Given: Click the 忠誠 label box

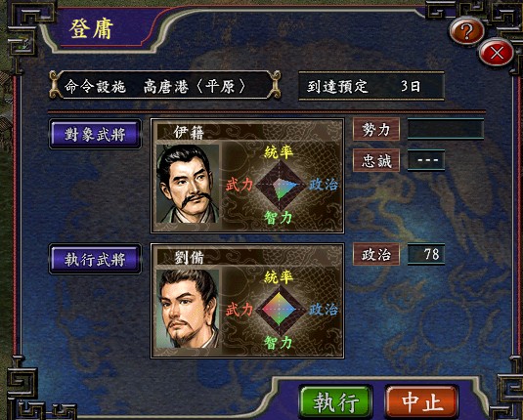Looking at the screenshot, I should [x=376, y=160].
